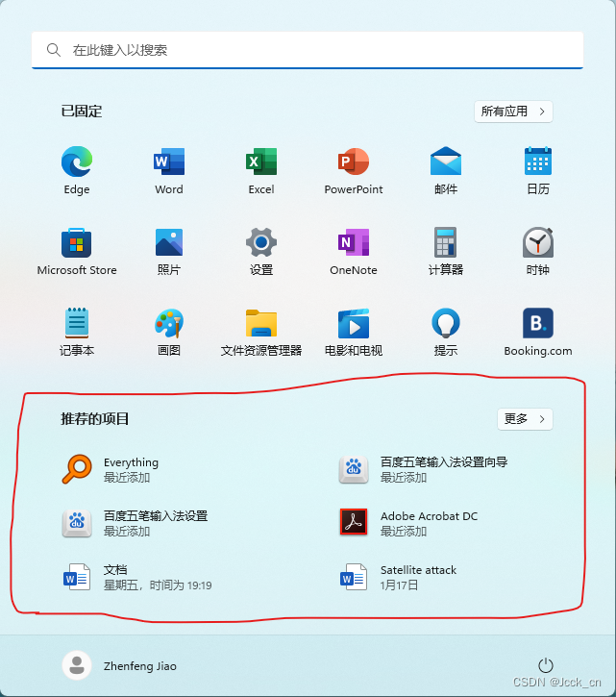Screen dimensions: 616x697
Task: Open recommended Everything search app
Action: [x=111, y=469]
